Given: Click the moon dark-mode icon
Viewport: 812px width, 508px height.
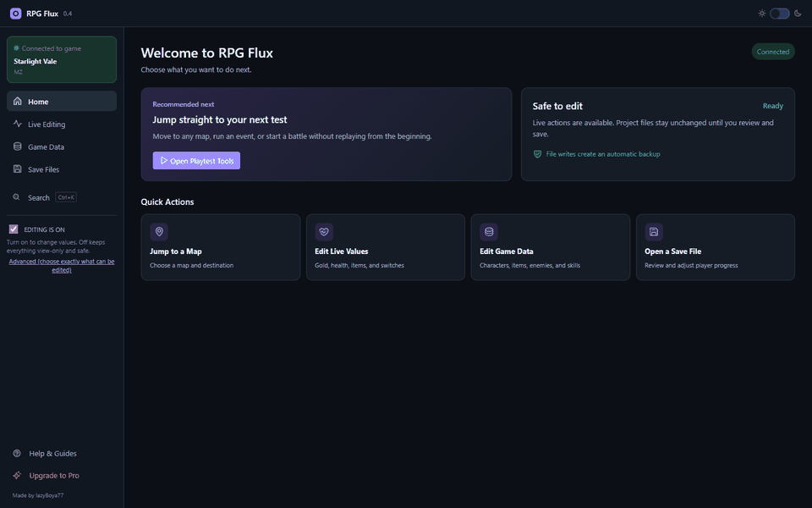Looking at the screenshot, I should [x=798, y=14].
